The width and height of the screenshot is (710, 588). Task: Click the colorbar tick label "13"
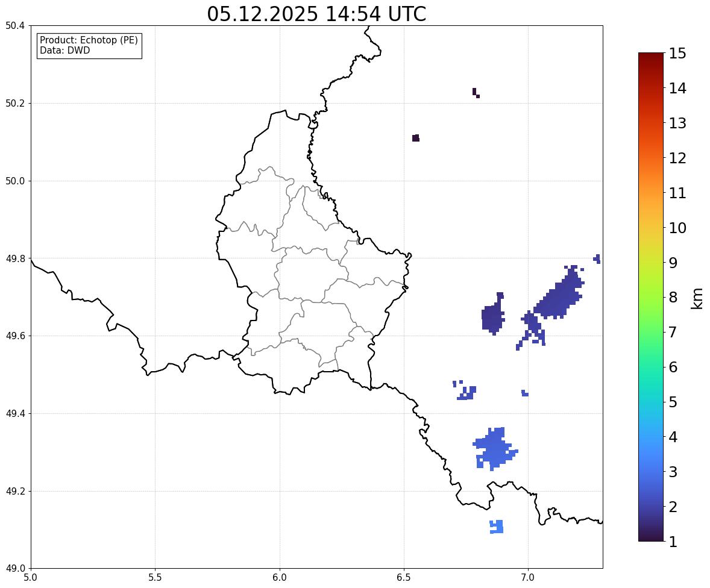coord(677,123)
